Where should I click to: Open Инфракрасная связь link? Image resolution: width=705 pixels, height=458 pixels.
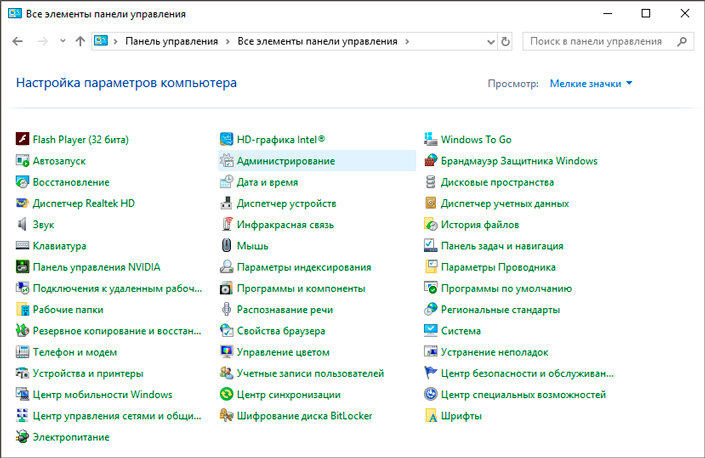285,224
